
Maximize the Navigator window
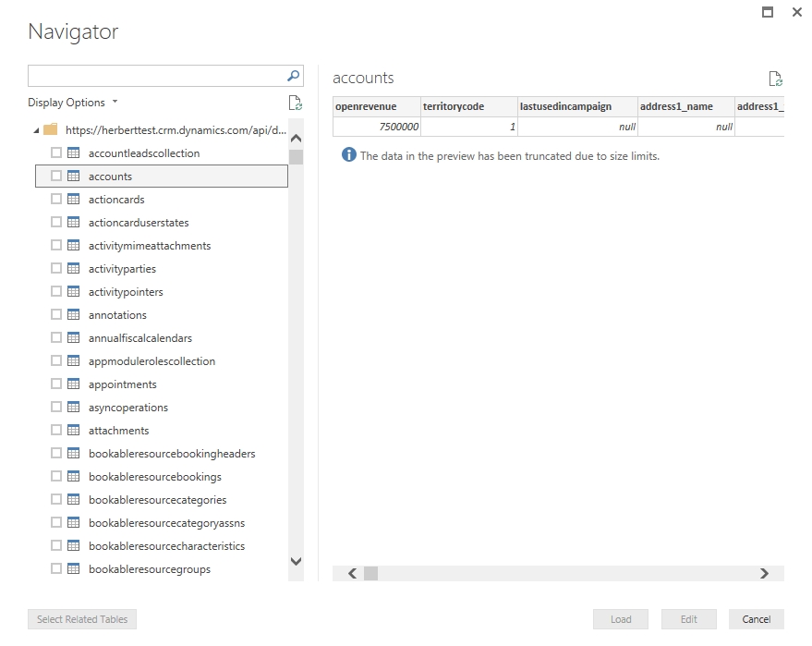click(x=768, y=12)
